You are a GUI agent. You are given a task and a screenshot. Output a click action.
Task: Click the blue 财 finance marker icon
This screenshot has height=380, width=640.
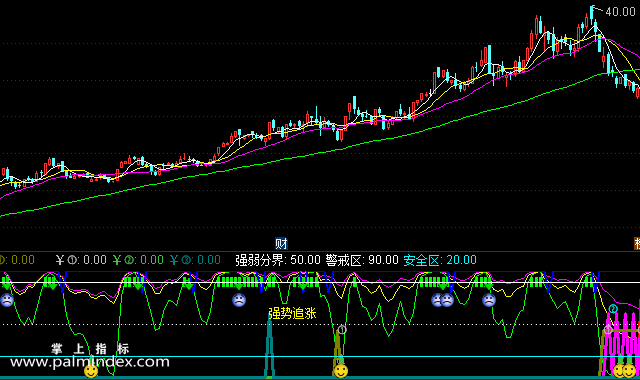tap(281, 244)
